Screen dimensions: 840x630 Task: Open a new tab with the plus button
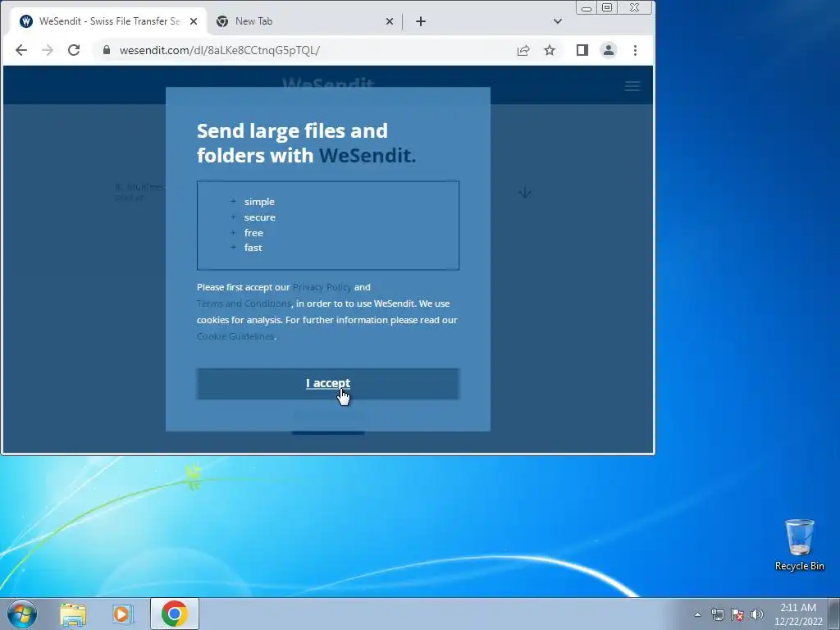click(x=421, y=21)
